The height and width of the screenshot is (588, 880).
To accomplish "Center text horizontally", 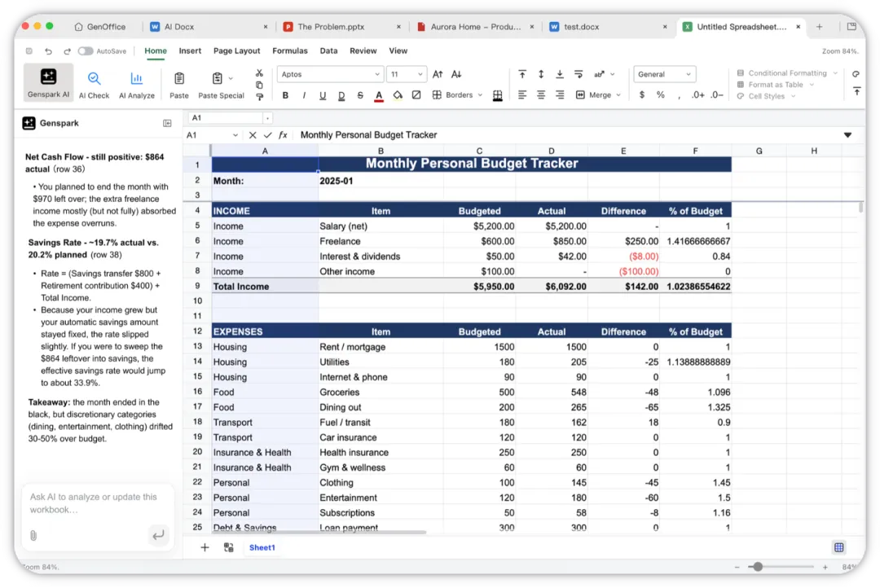I will click(x=541, y=95).
